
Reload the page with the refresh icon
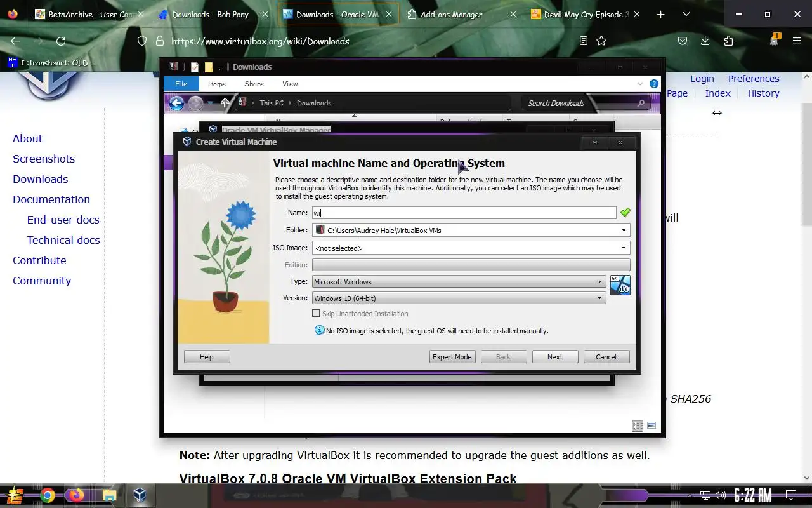pos(61,41)
